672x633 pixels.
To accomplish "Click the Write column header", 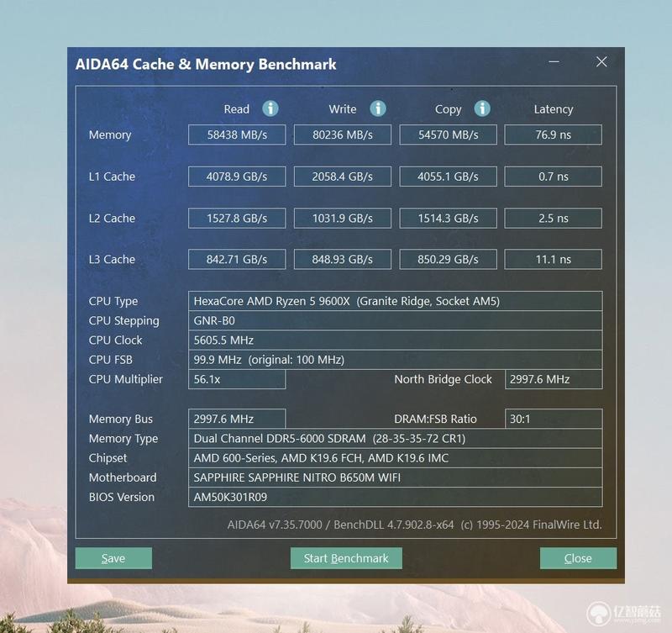I will click(x=343, y=109).
